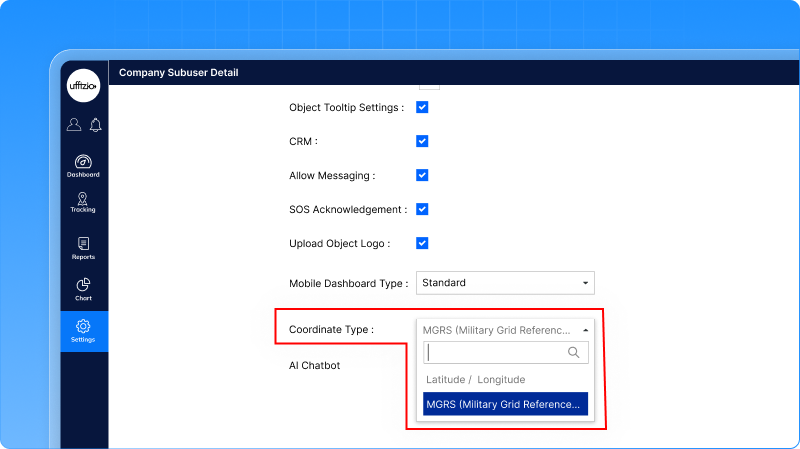This screenshot has width=800, height=449.
Task: Click the Company Subuser Detail title
Action: click(x=179, y=73)
